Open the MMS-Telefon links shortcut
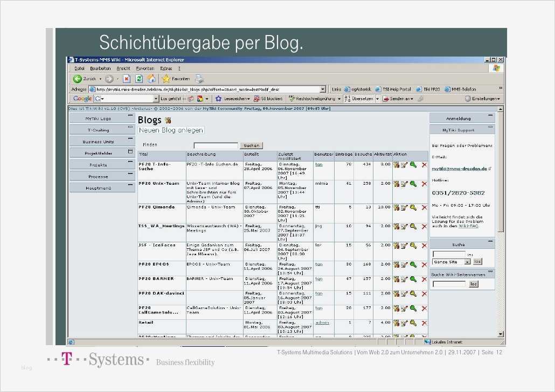This screenshot has width=555, height=392. (460, 89)
